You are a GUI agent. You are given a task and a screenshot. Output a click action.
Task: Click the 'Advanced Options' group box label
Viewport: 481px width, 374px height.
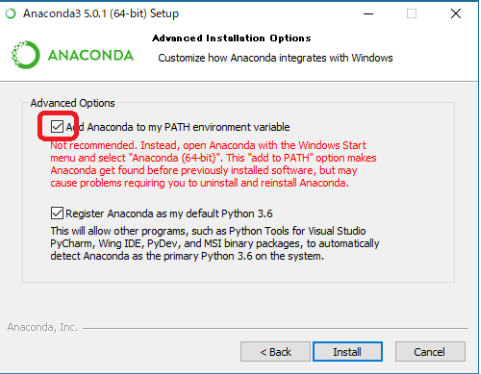tap(73, 103)
